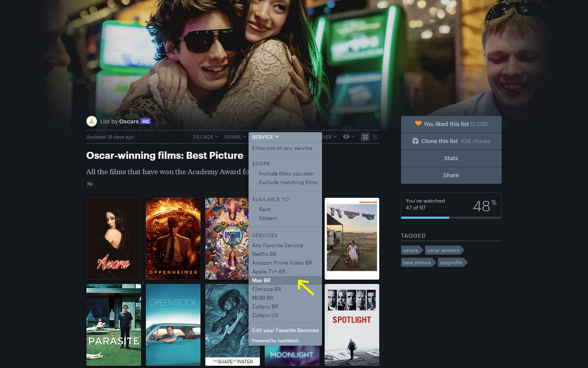
Task: Open Everything Everywhere All at Once poster
Action: (227, 239)
